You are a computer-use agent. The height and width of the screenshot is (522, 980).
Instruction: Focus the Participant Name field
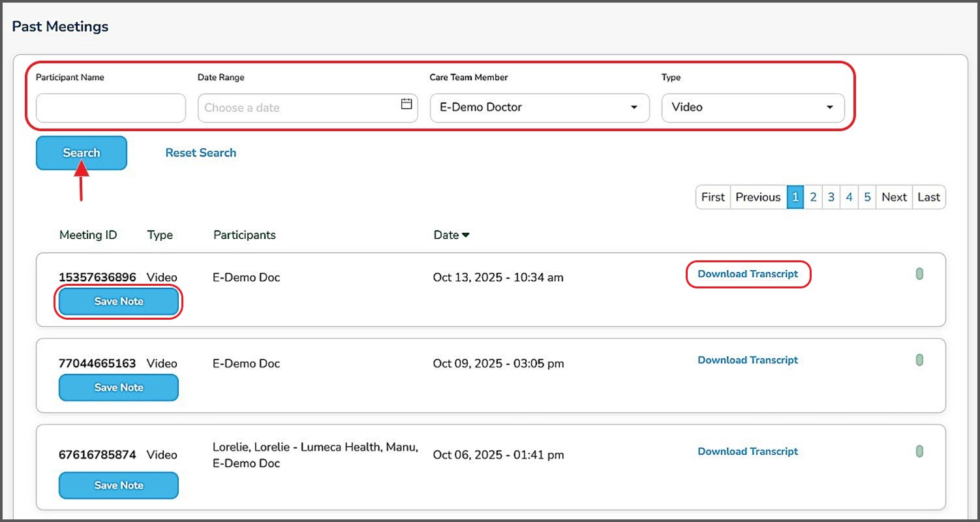(x=111, y=108)
